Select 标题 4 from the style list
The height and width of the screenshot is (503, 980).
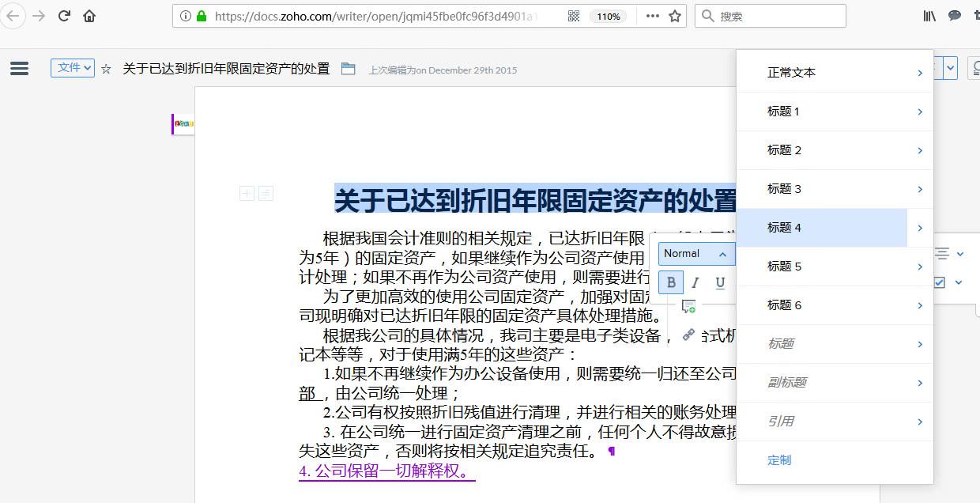point(822,228)
